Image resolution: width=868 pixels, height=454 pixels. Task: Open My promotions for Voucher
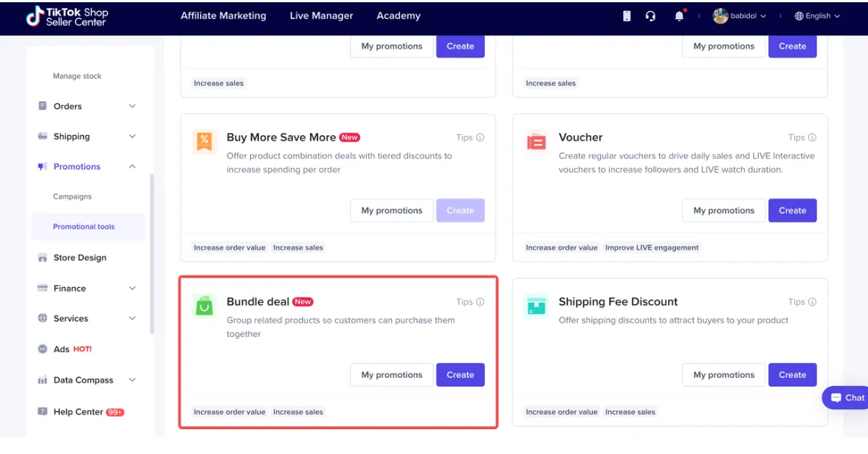pyautogui.click(x=723, y=210)
